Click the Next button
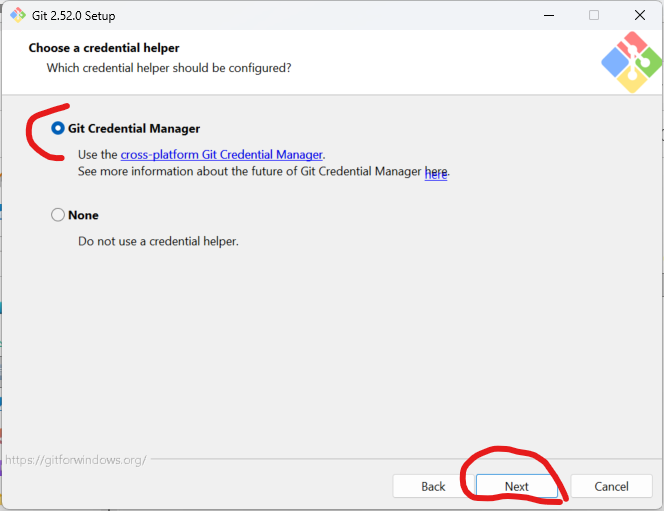The image size is (664, 511). tap(517, 486)
